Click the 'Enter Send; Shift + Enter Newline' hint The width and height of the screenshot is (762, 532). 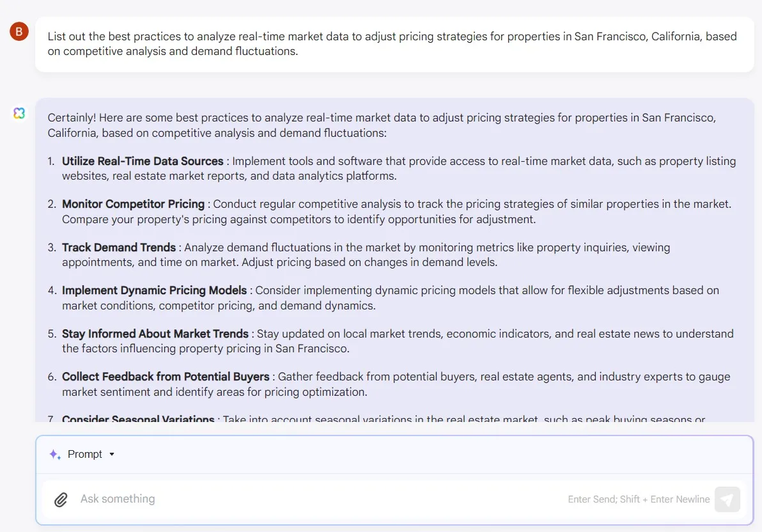639,499
